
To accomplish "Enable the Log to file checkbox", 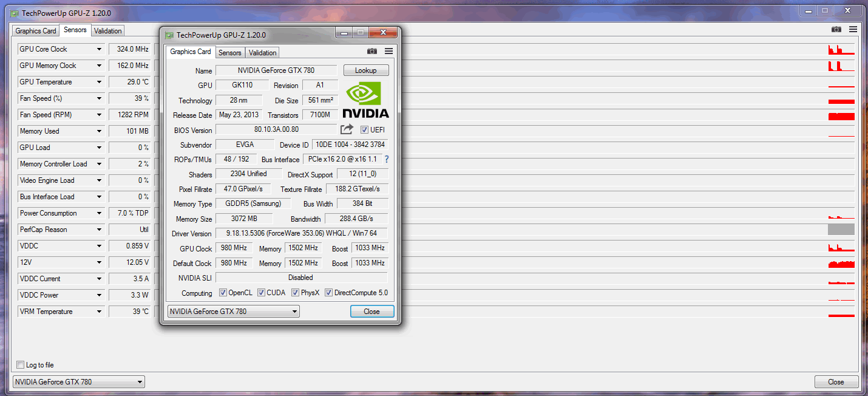I will (x=21, y=365).
